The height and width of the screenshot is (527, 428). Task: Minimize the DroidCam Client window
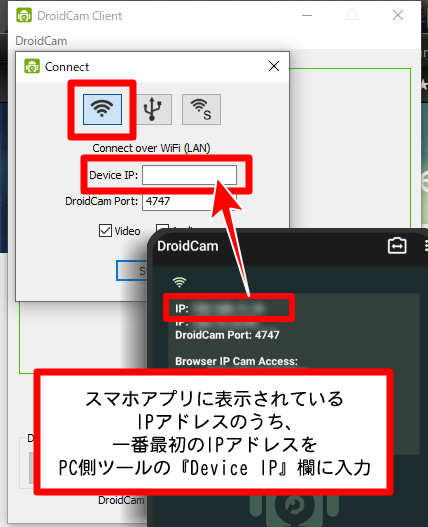click(307, 15)
